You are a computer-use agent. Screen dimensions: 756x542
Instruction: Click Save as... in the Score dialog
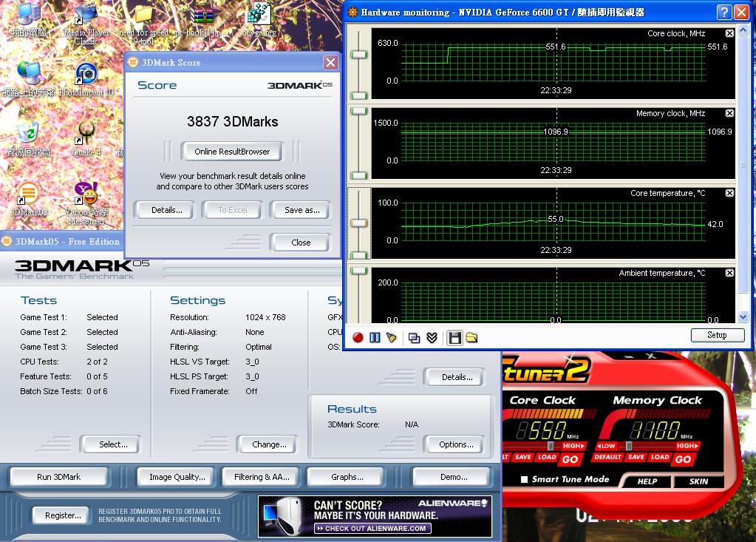(x=302, y=210)
